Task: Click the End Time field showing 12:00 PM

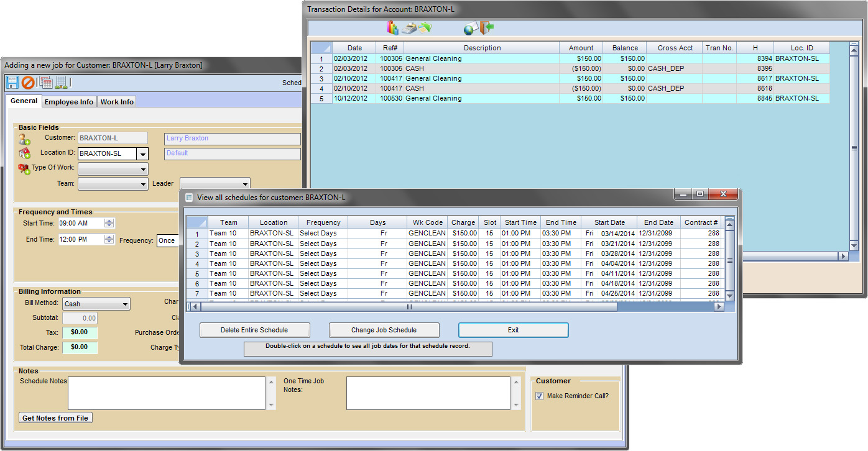Action: [81, 239]
